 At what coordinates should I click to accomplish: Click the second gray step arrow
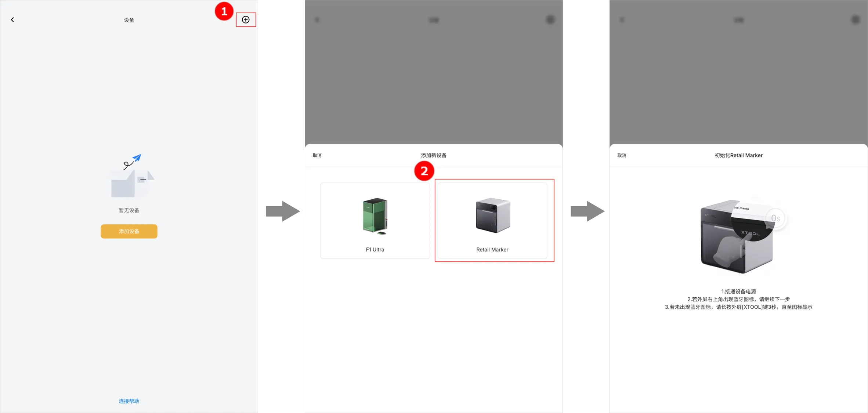tap(587, 211)
